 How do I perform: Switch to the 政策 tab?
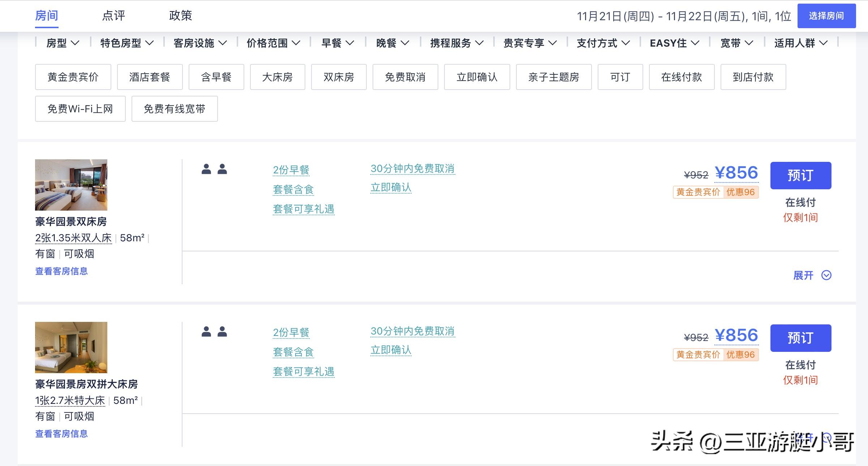pos(180,16)
